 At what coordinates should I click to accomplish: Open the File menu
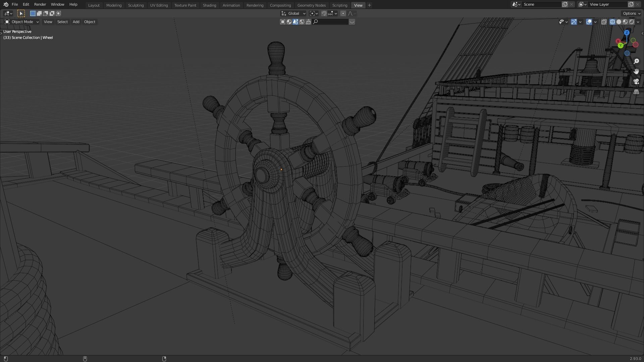[15, 4]
